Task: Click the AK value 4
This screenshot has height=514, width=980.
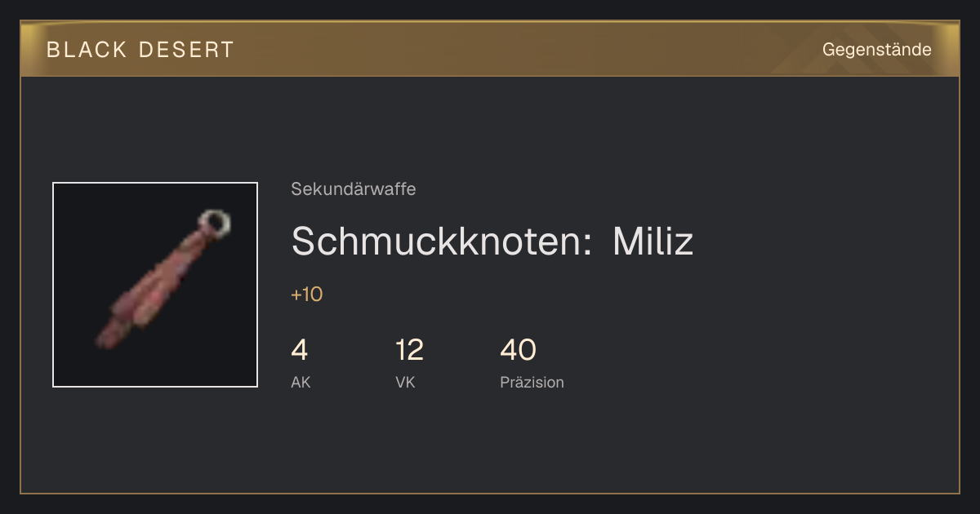Action: point(300,350)
